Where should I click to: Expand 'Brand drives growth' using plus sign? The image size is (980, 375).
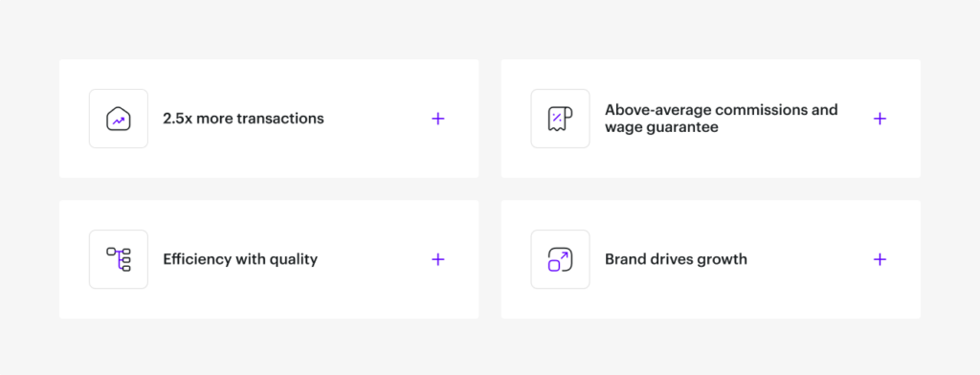click(x=880, y=259)
